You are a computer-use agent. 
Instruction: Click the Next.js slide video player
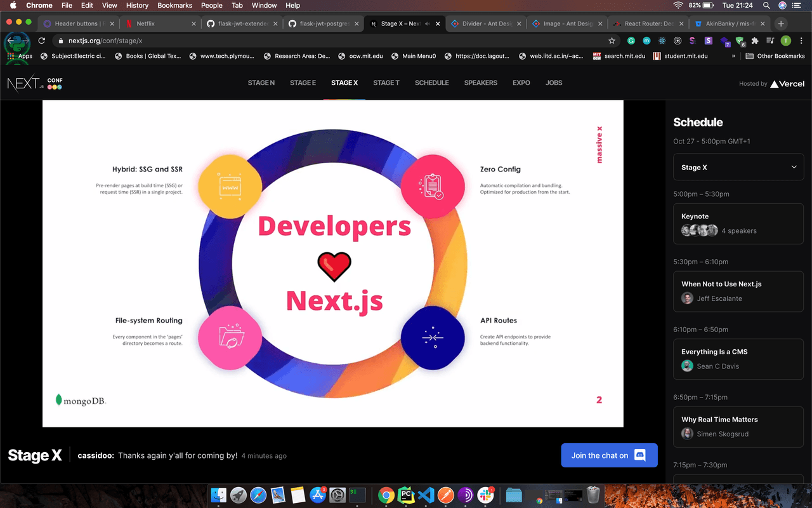coord(333,264)
